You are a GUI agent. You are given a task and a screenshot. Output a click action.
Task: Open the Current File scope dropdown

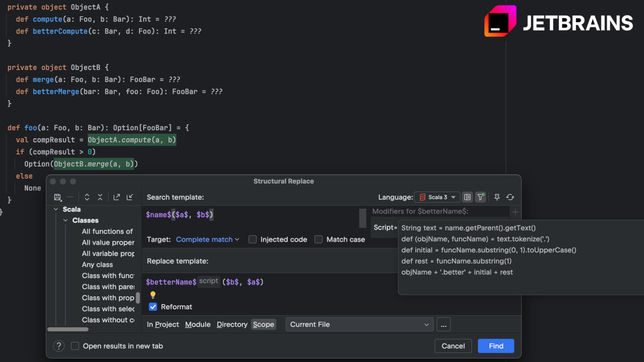tap(359, 324)
